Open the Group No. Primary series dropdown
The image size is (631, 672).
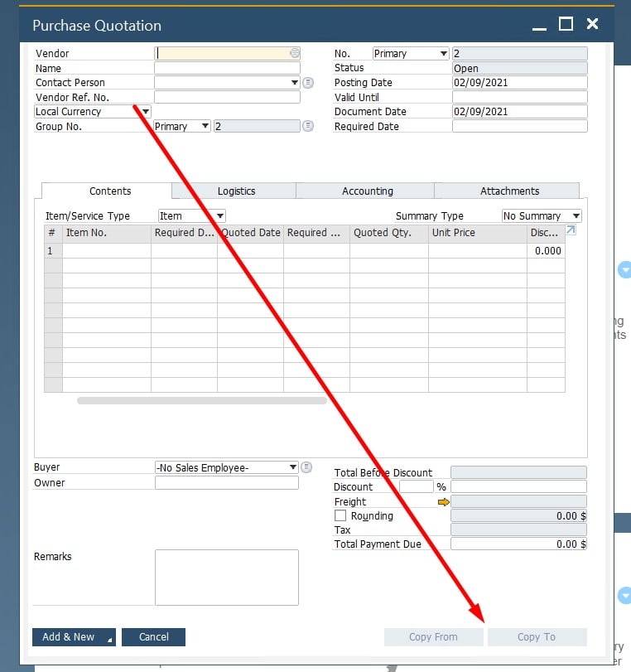(x=205, y=126)
